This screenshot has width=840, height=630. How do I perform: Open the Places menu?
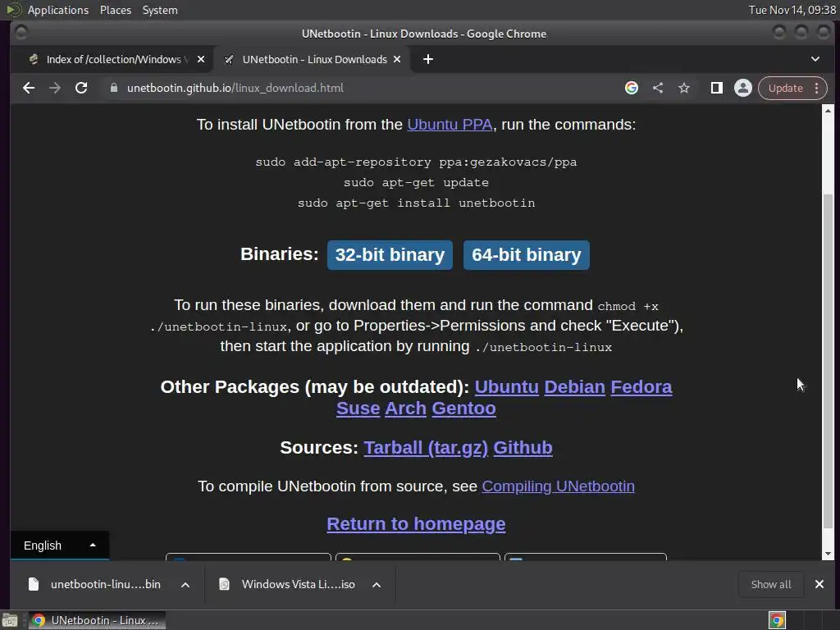pyautogui.click(x=116, y=10)
